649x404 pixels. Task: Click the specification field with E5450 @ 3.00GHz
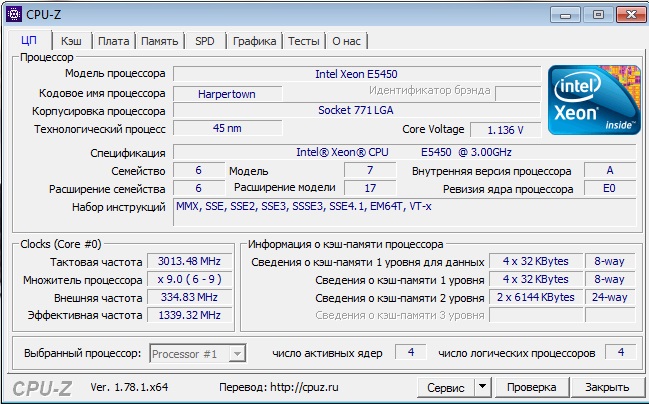click(404, 152)
